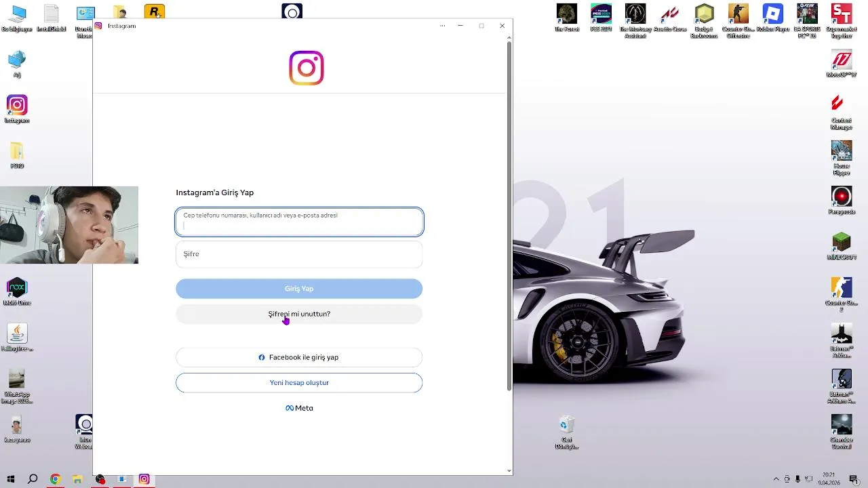Select the PES 2021 desktop shortcut
Screen dimensions: 868x488
pos(601,18)
